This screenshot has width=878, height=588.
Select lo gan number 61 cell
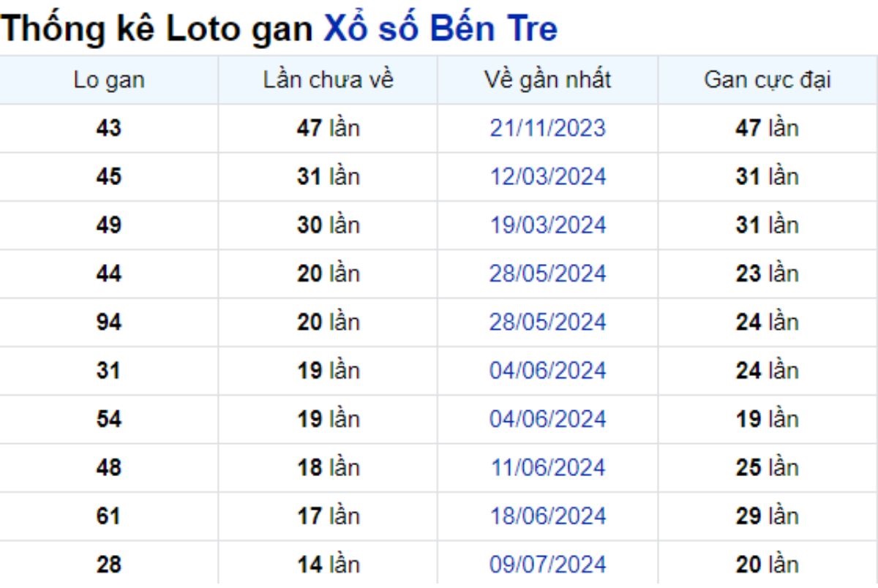tap(109, 516)
